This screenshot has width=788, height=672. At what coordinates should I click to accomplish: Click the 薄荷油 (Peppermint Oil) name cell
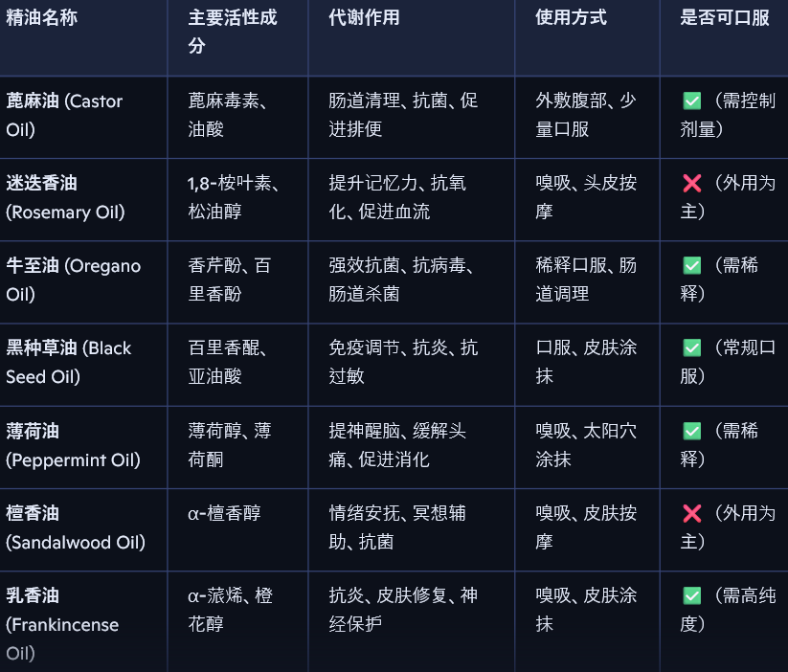tap(73, 445)
